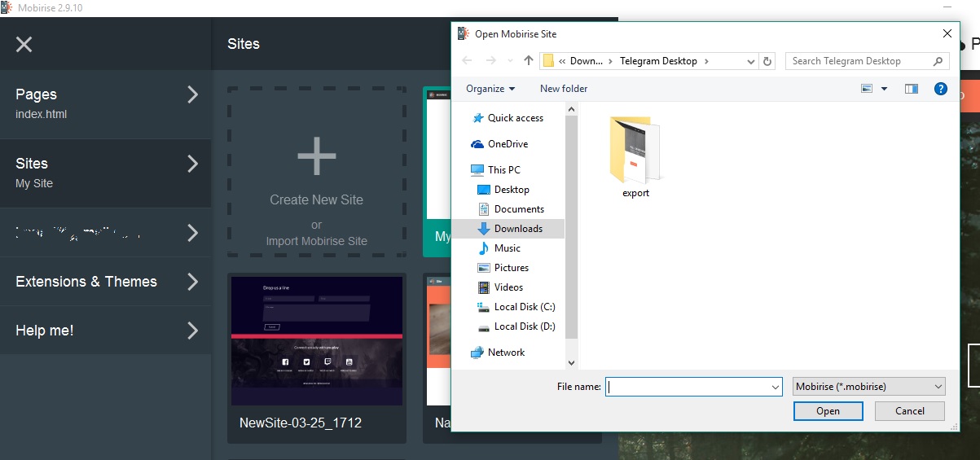This screenshot has height=460, width=980.
Task: Open the view options dropdown arrow
Action: click(x=884, y=89)
